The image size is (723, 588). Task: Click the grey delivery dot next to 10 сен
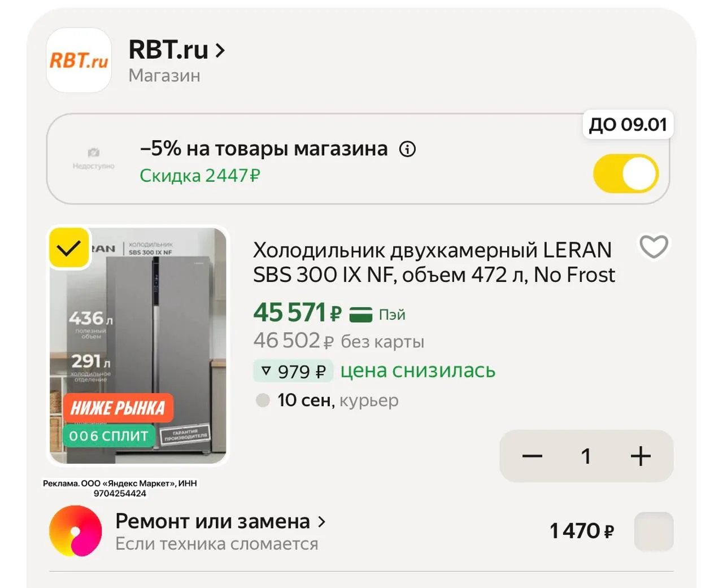(x=263, y=400)
